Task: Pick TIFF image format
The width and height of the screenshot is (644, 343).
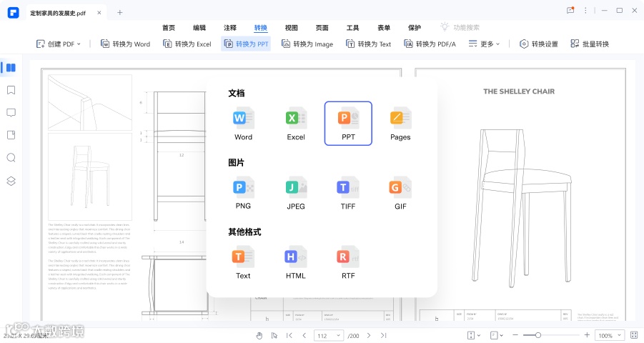Action: (x=348, y=193)
